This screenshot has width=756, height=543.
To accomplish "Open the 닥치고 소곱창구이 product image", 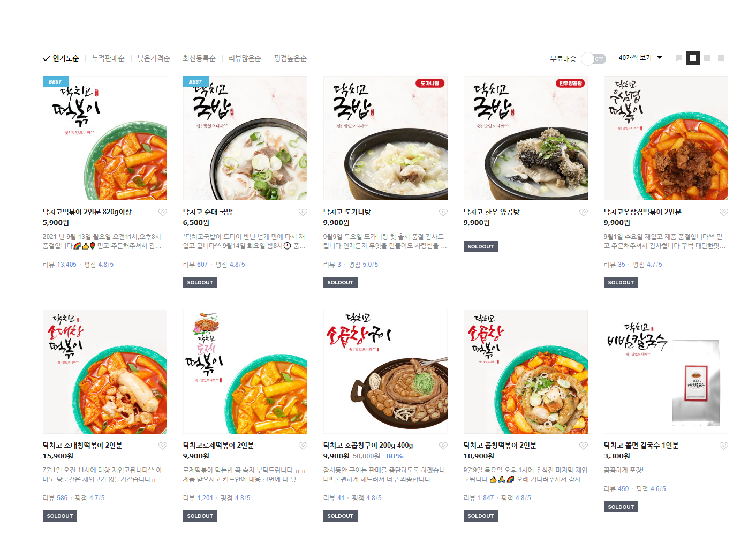I will point(385,372).
